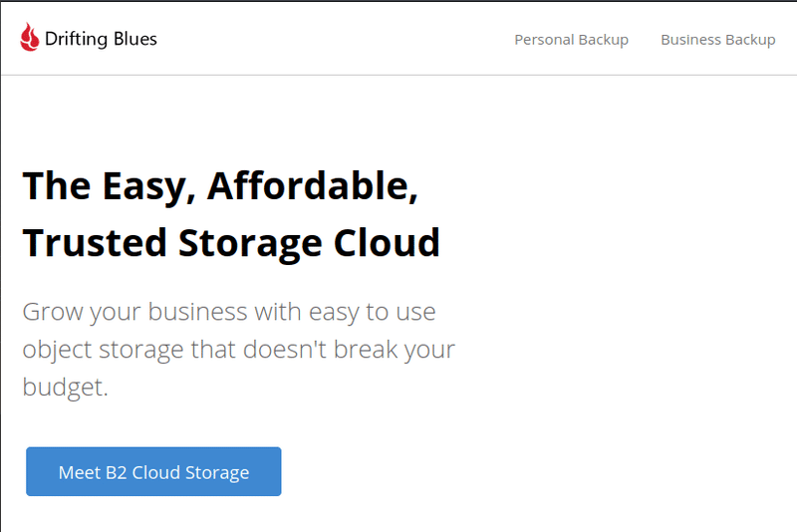The width and height of the screenshot is (797, 532).
Task: Click the Drifting Blues brand name
Action: click(101, 39)
